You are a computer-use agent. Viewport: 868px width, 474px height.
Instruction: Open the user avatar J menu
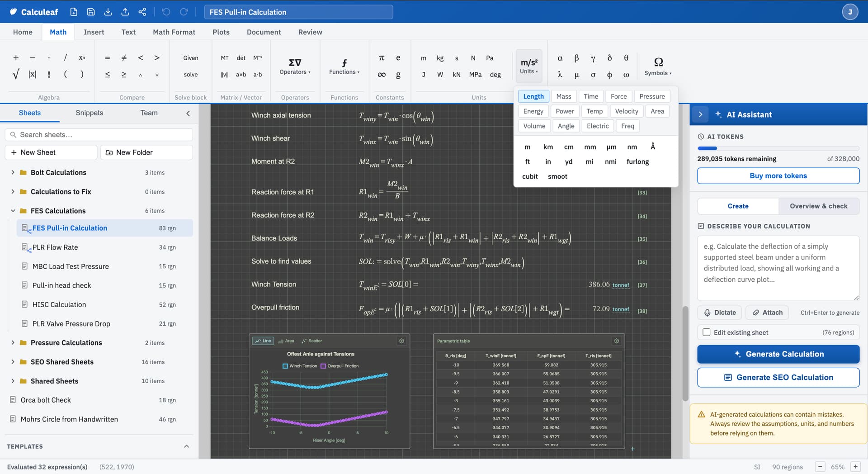coord(850,12)
